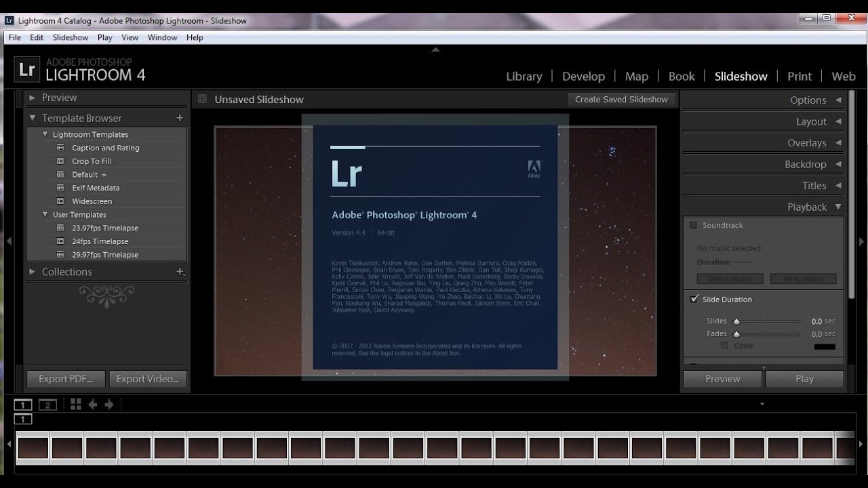Go forward using right arrow in filmstrip bar
This screenshot has height=488, width=868.
(108, 405)
